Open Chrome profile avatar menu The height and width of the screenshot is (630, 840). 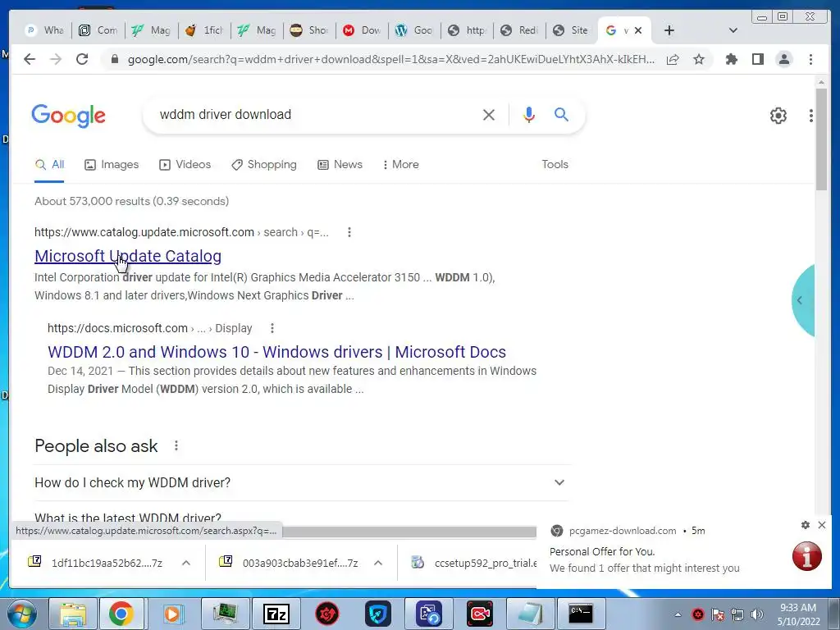783,59
